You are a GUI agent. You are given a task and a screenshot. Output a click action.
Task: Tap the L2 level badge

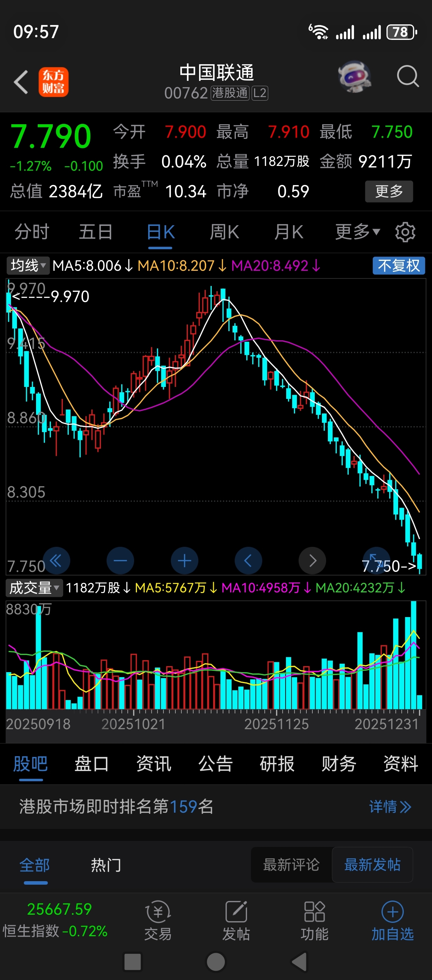(260, 93)
